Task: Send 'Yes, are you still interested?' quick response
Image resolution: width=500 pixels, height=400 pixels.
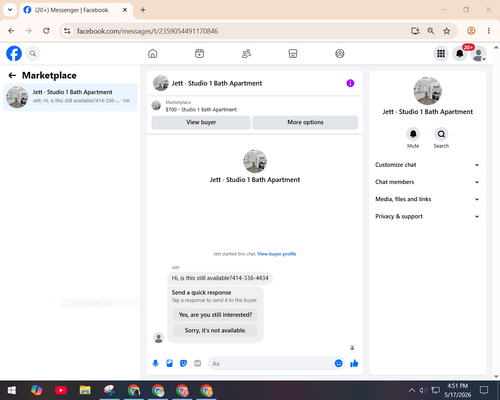Action: pos(215,315)
